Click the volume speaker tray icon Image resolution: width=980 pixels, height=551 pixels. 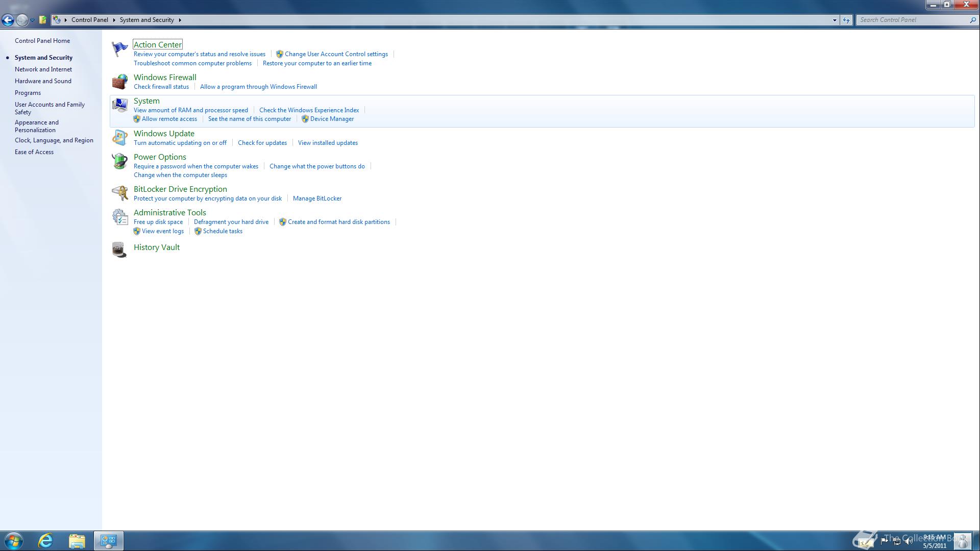[909, 541]
